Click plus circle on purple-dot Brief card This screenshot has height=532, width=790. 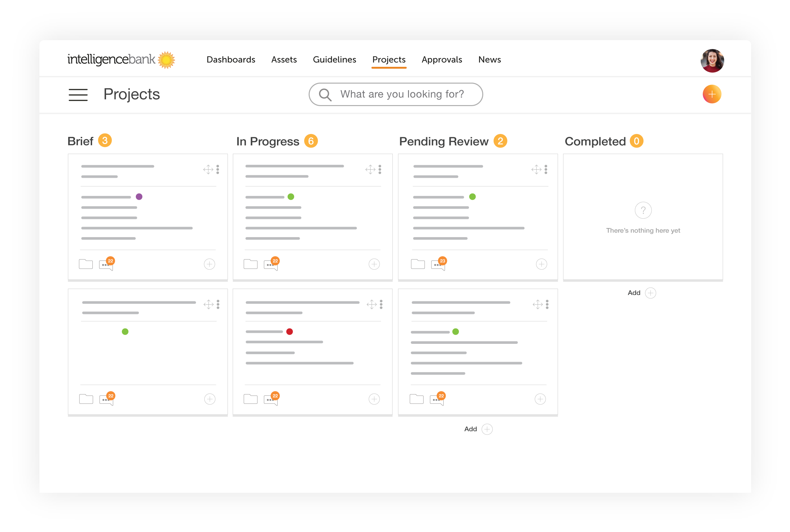tap(209, 264)
